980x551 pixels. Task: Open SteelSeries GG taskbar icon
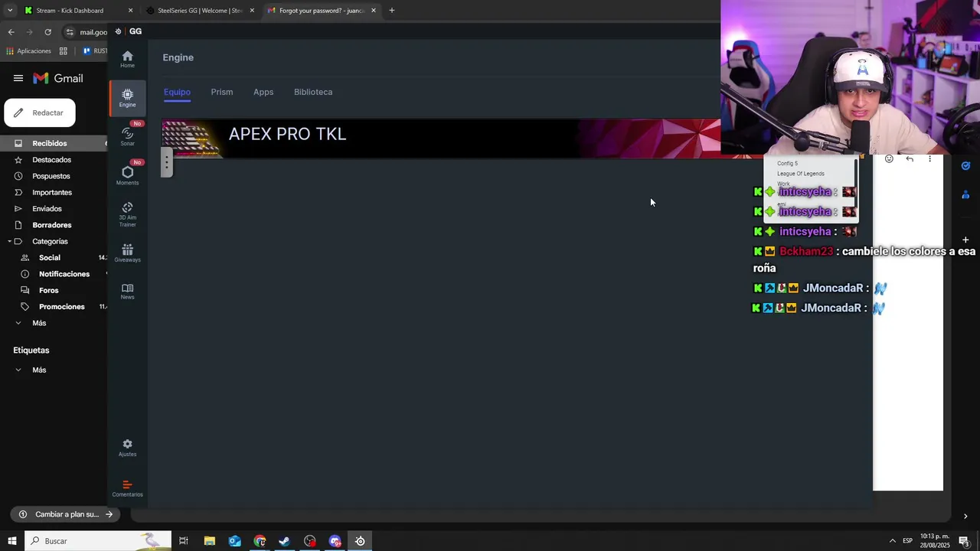(360, 541)
